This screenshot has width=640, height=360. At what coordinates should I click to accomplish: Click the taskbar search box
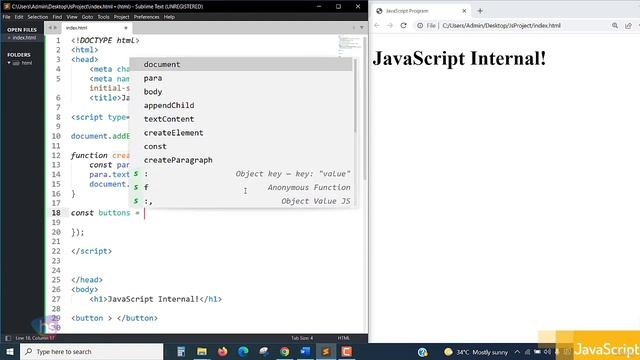pyautogui.click(x=92, y=351)
